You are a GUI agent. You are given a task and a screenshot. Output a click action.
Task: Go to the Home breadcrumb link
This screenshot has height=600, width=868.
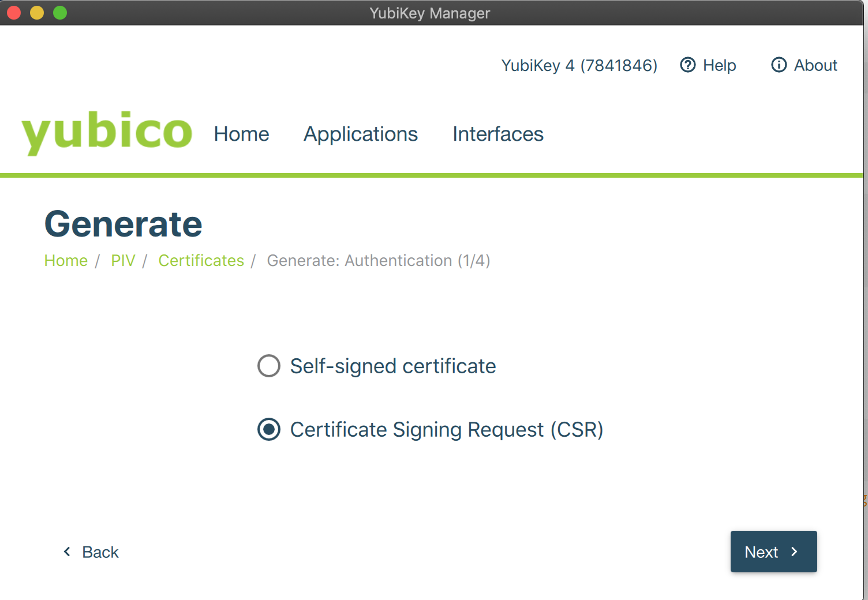66,261
